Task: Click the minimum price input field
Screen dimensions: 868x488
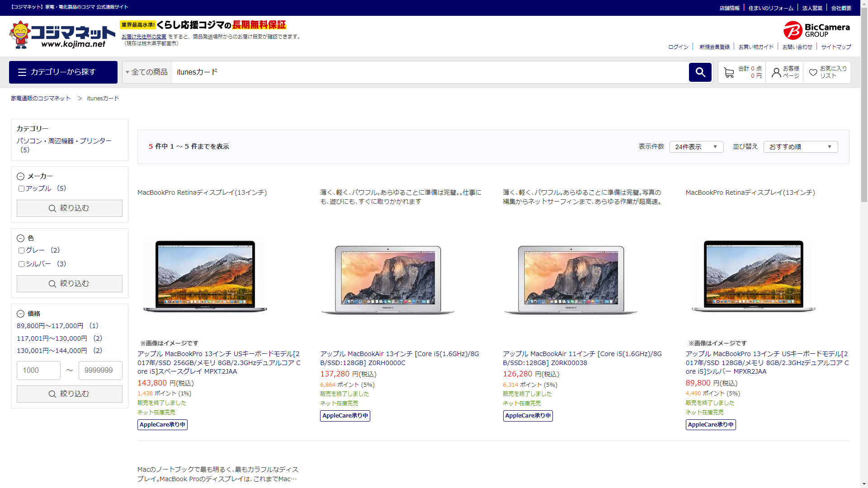Action: 38,371
